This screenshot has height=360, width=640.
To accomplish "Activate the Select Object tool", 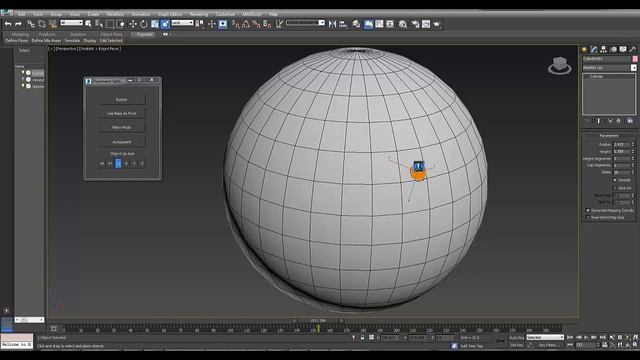I will pyautogui.click(x=88, y=24).
